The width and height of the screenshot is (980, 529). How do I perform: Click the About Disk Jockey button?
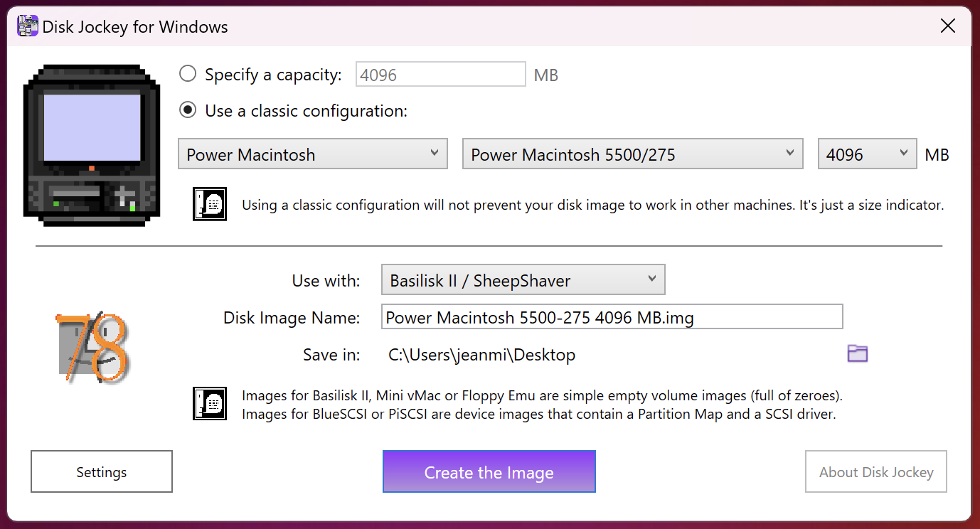(876, 471)
